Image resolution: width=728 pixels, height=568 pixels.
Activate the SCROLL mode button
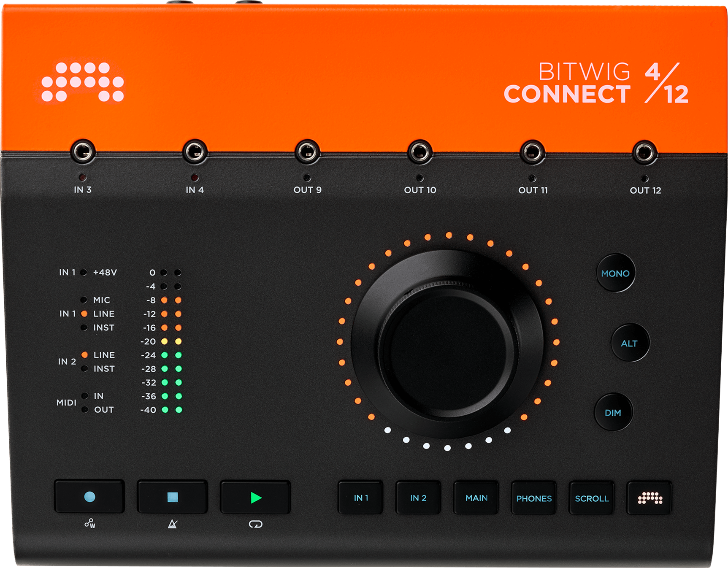pos(592,498)
